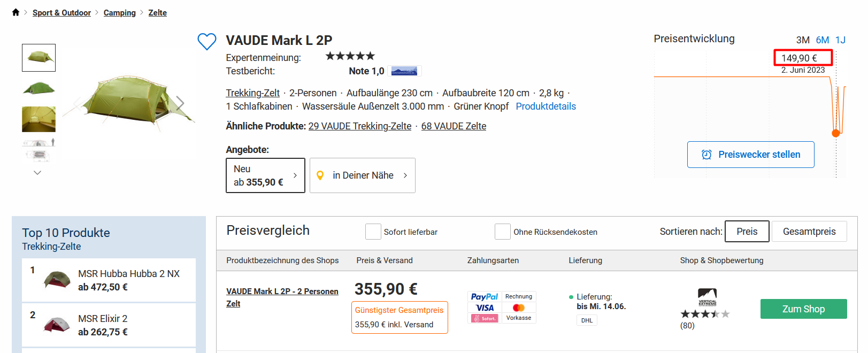Enable the Sofort lieferbar checkbox
The width and height of the screenshot is (868, 353).
pyautogui.click(x=373, y=232)
